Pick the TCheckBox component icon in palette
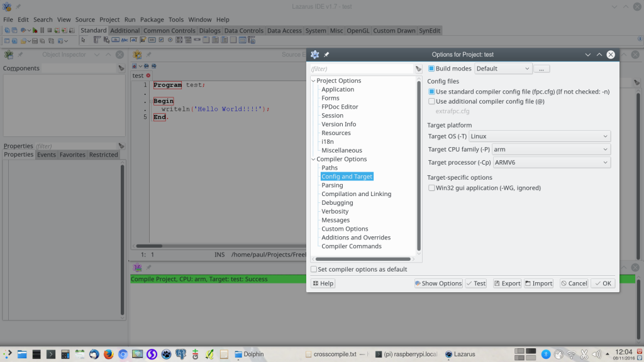This screenshot has width=644, height=362. point(161,40)
